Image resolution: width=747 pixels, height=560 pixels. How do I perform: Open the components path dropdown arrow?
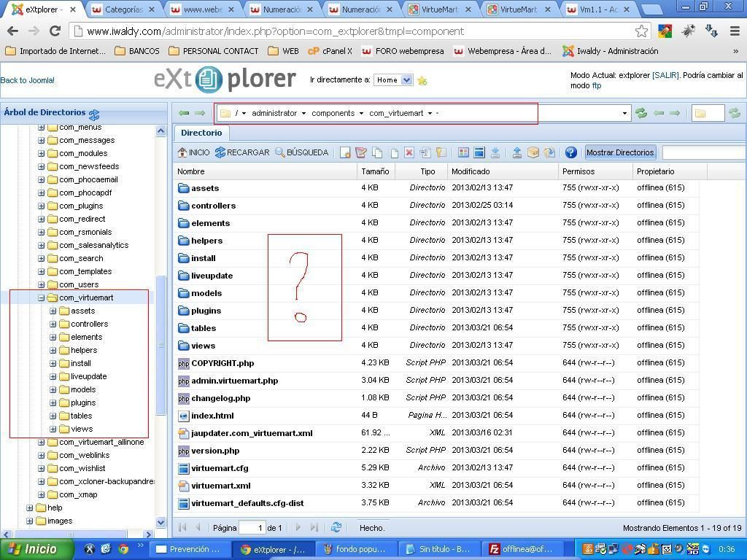click(361, 113)
